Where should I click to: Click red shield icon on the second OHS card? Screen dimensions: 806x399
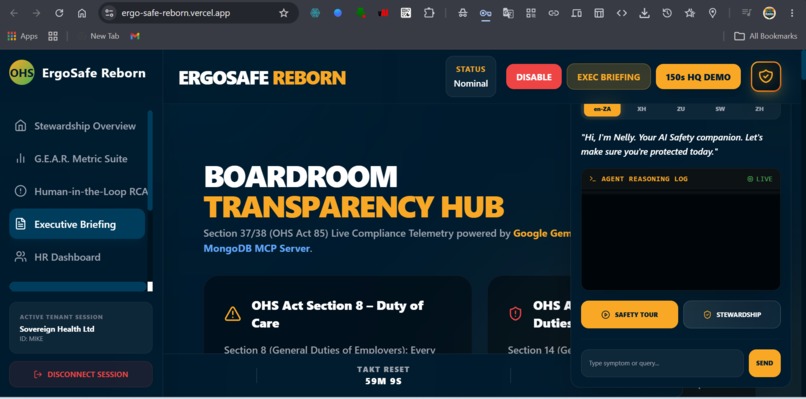coord(515,314)
